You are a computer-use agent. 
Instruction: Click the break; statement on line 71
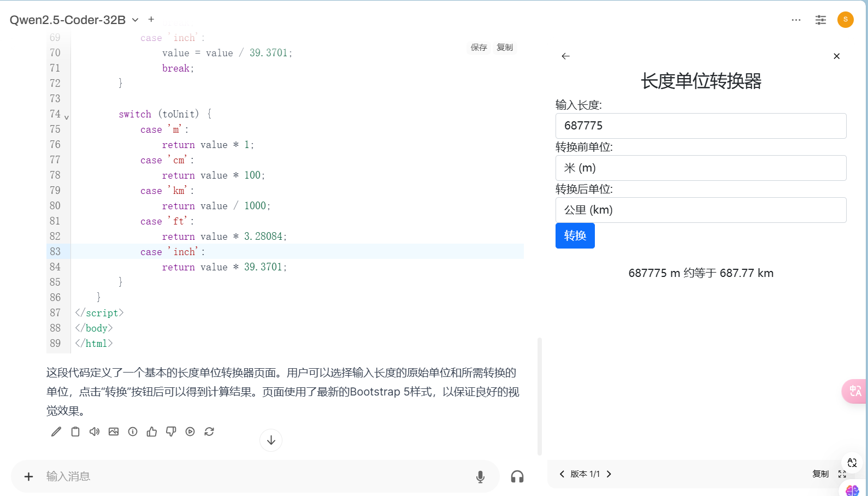178,68
